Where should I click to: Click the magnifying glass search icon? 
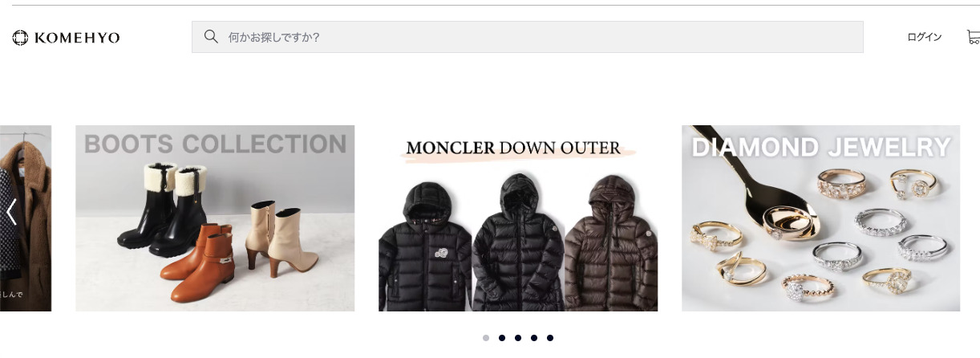click(x=211, y=37)
